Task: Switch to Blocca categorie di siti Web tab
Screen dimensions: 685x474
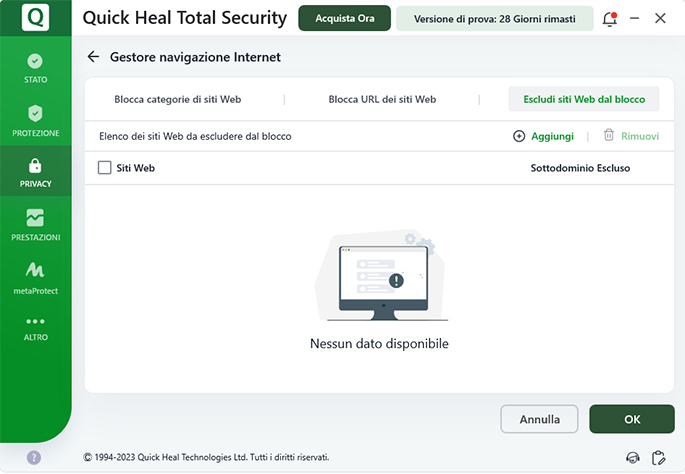Action: pyautogui.click(x=178, y=100)
